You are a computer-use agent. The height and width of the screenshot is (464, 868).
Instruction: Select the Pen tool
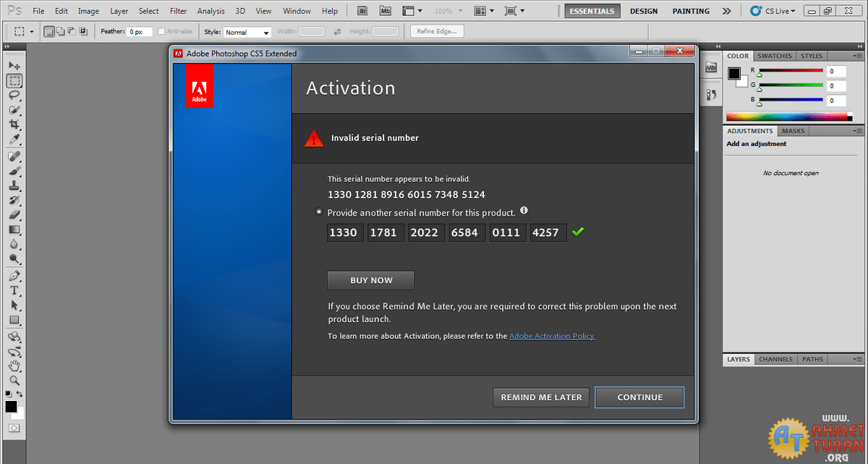pos(14,276)
